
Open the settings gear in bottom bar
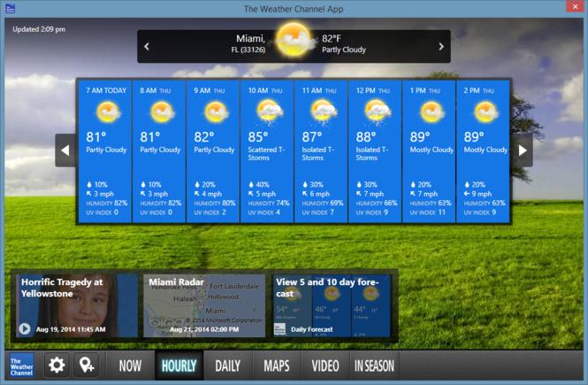(57, 365)
